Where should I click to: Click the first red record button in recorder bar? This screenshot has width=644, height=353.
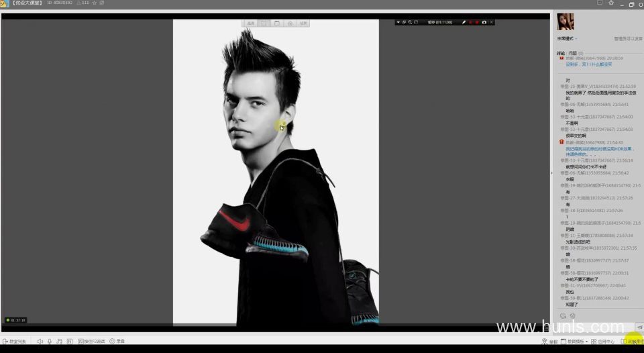(x=471, y=22)
